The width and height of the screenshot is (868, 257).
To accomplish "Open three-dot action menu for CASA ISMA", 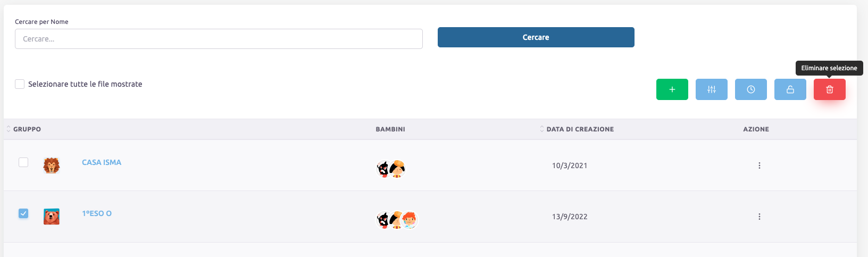I will 759,165.
